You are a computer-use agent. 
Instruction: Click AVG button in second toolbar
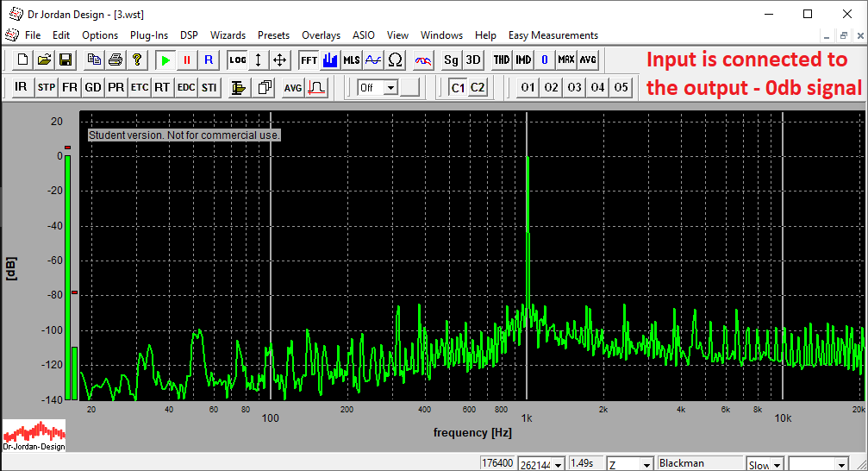pyautogui.click(x=293, y=87)
